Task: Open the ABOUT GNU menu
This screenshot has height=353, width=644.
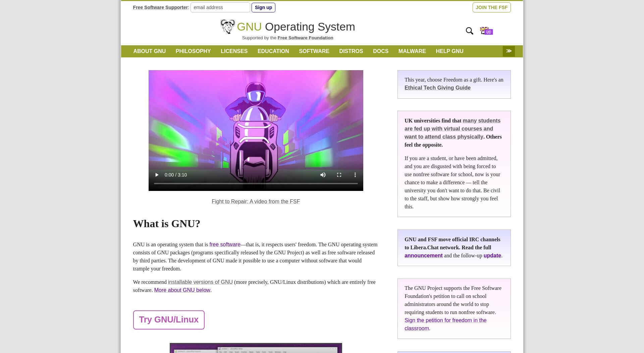Action: [150, 51]
